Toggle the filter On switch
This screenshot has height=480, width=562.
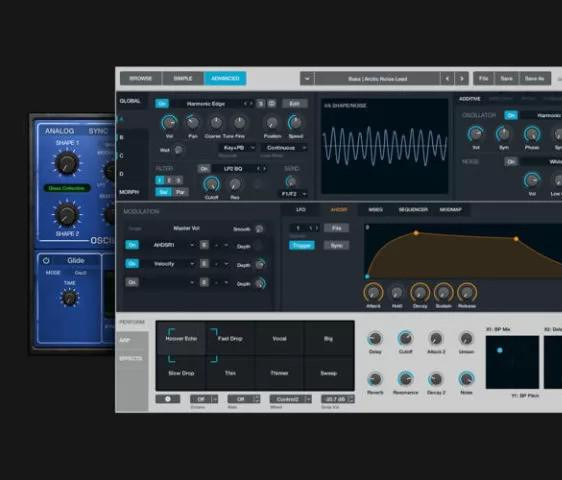204,168
